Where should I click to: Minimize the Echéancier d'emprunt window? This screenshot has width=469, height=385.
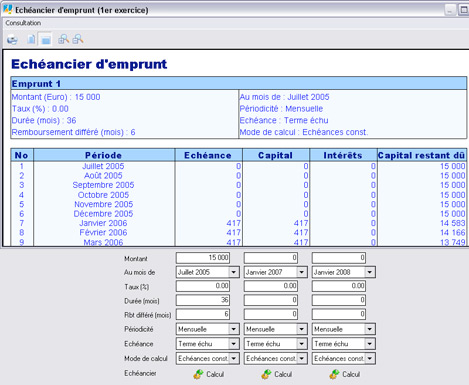click(x=450, y=10)
